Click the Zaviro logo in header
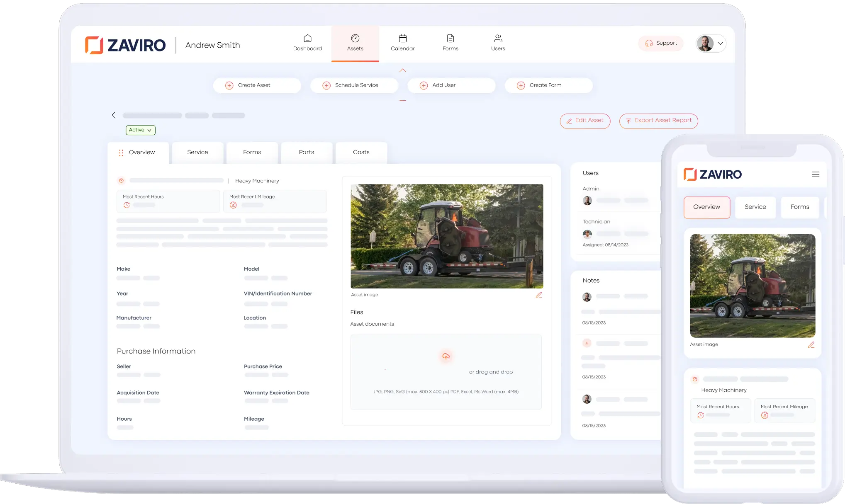 [x=125, y=45]
